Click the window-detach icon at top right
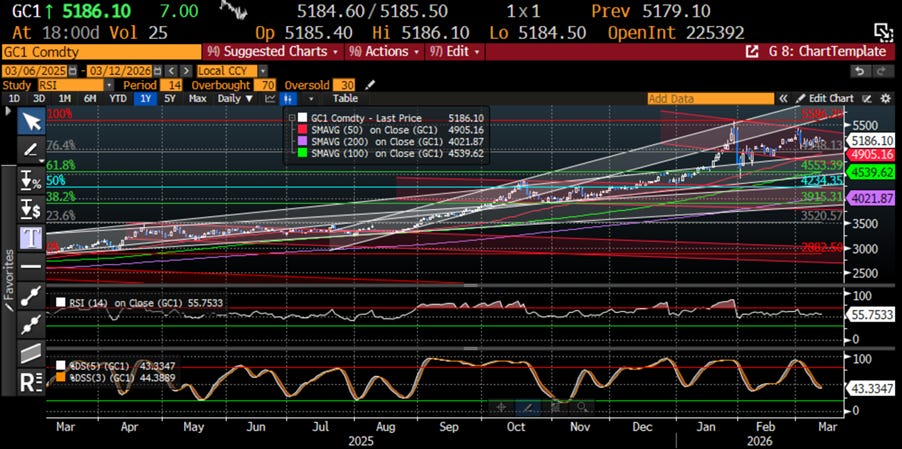Image resolution: width=902 pixels, height=449 pixels. [882, 31]
